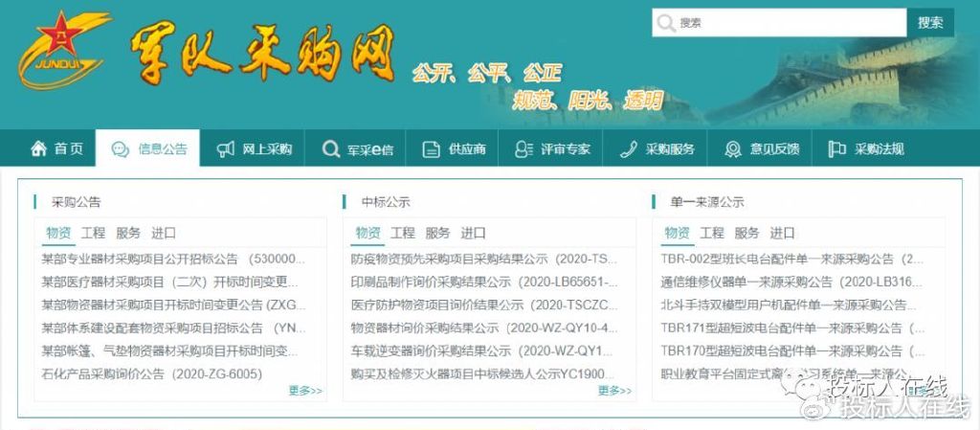Click the phone icon beside 采购服务

(628, 149)
